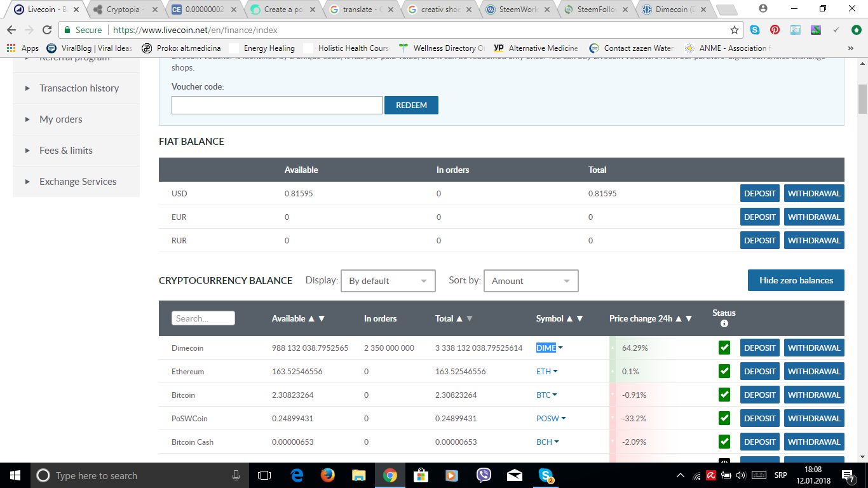Click the Status info icon in table header

[724, 323]
